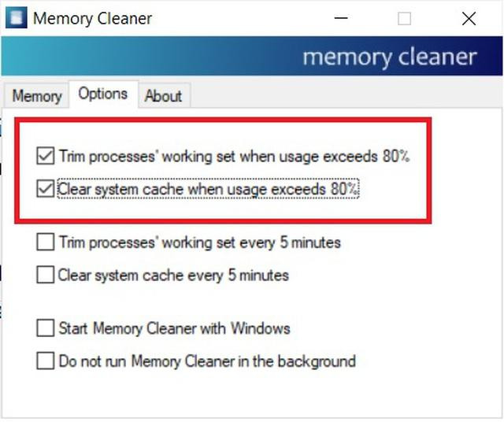Click the 'Do not run Memory Cleaner in the background' text
Screen dimensions: 504x422
pyautogui.click(x=207, y=361)
